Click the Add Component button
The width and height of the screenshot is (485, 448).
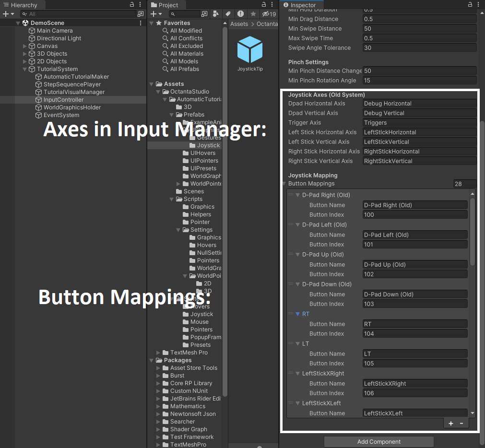coord(379,442)
